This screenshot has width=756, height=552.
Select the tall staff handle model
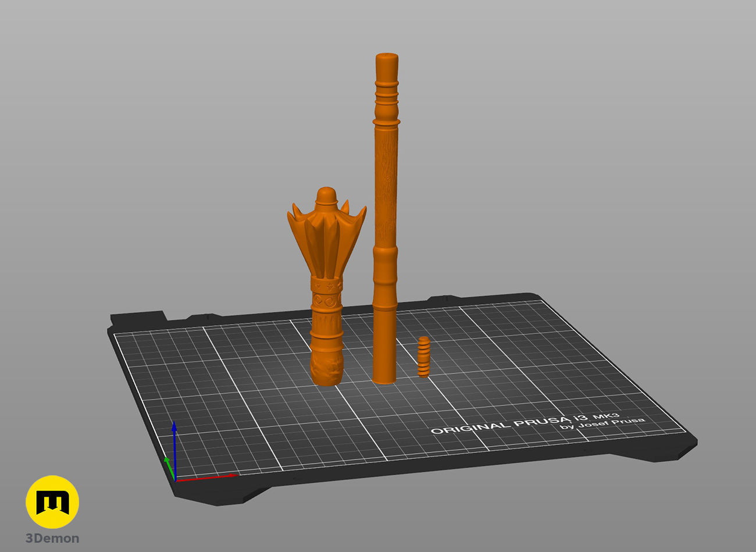pos(386,218)
